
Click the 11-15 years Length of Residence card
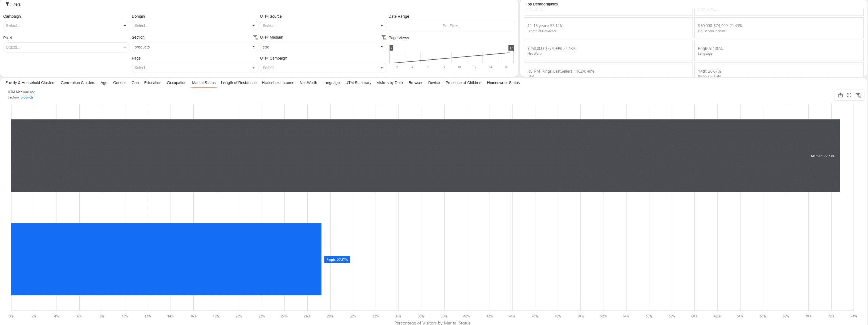(x=608, y=28)
